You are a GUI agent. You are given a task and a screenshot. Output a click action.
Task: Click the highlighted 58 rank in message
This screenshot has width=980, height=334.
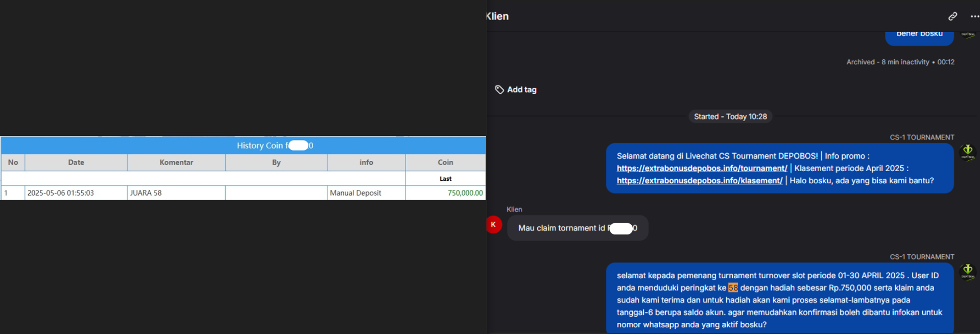point(733,288)
